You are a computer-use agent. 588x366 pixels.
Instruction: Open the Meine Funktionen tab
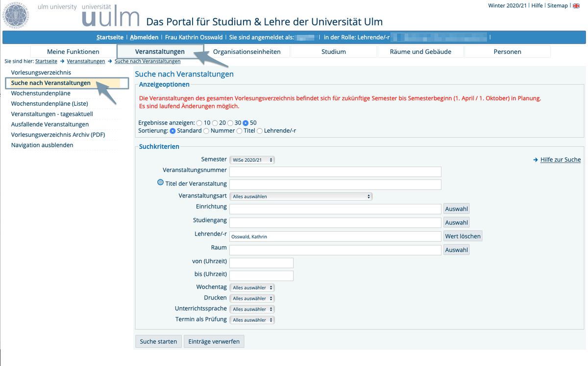pos(73,51)
